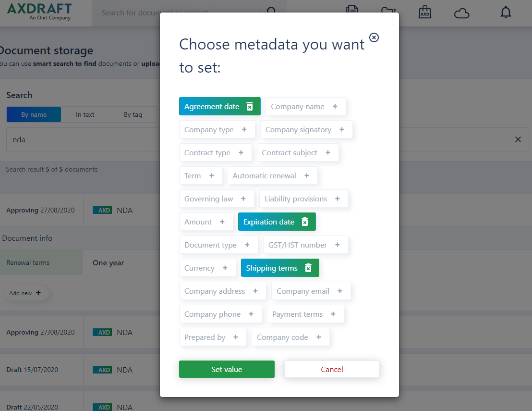Delete Shipping terms via trash icon
532x411 pixels.
[308, 268]
